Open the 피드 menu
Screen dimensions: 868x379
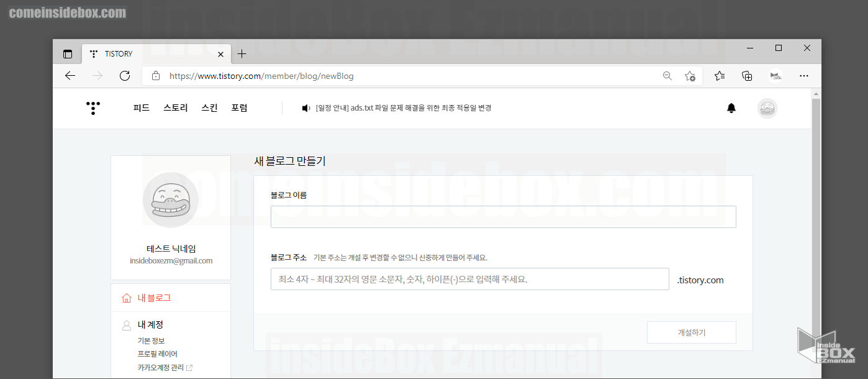(142, 108)
